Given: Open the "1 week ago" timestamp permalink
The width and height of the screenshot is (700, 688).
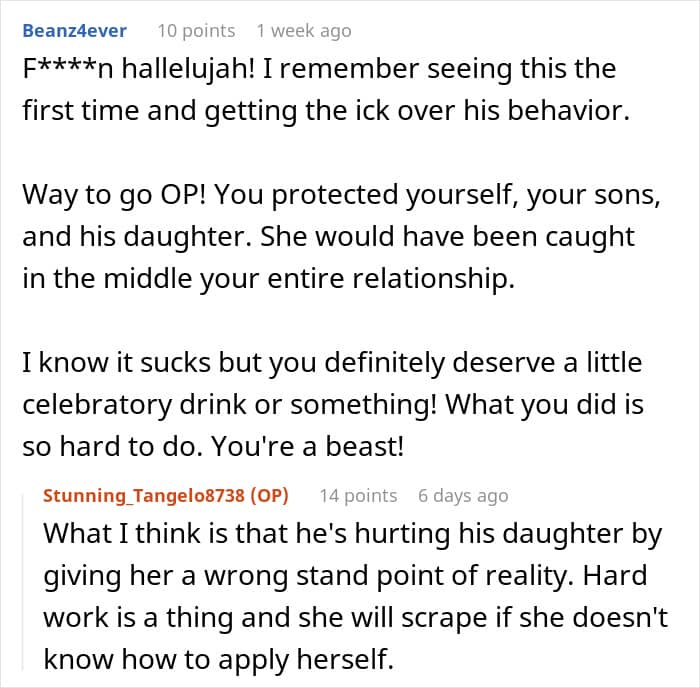Looking at the screenshot, I should [x=304, y=31].
